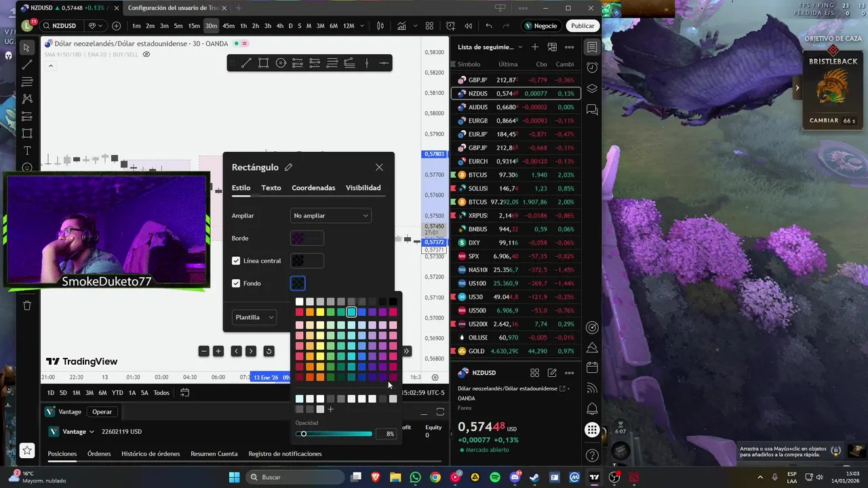The width and height of the screenshot is (868, 488).
Task: Click the opacity percentage input field
Action: pyautogui.click(x=386, y=434)
